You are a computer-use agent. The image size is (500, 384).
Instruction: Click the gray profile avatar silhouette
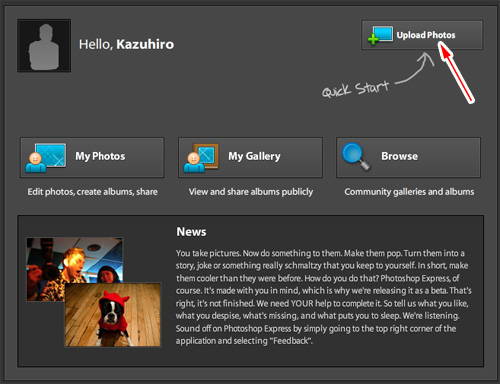click(x=44, y=46)
